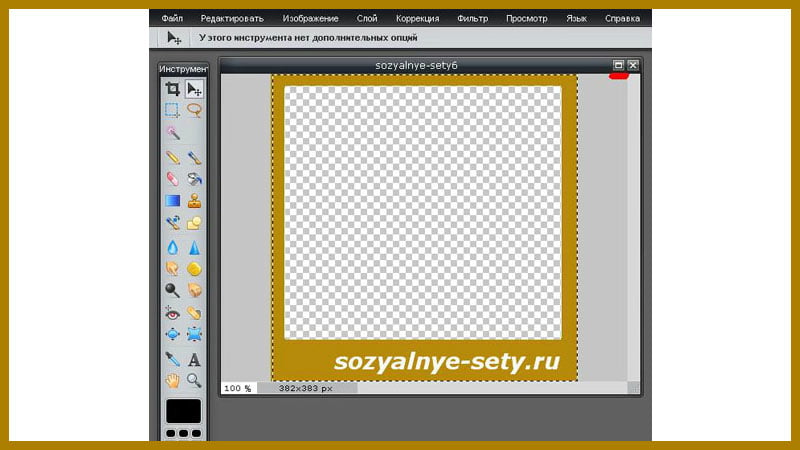The height and width of the screenshot is (450, 800).
Task: Open the Редактировать menu
Action: pyautogui.click(x=232, y=18)
